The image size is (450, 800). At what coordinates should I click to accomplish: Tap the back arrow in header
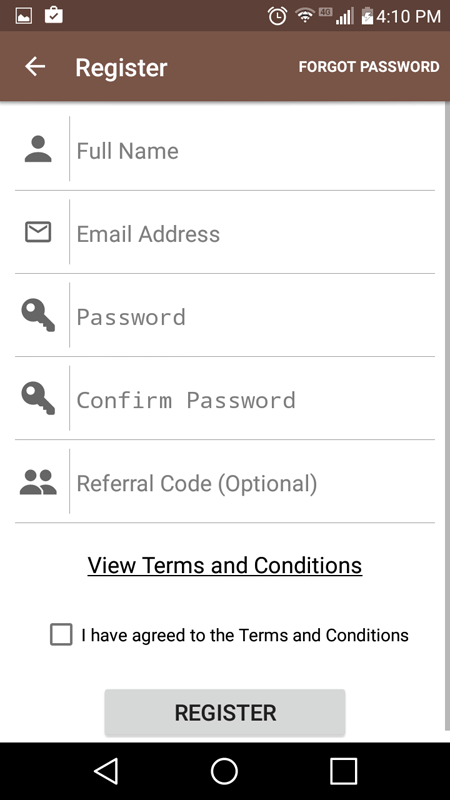tap(35, 66)
